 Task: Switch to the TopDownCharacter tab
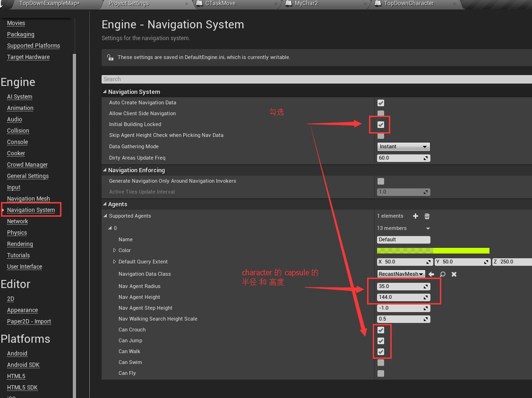pos(409,3)
